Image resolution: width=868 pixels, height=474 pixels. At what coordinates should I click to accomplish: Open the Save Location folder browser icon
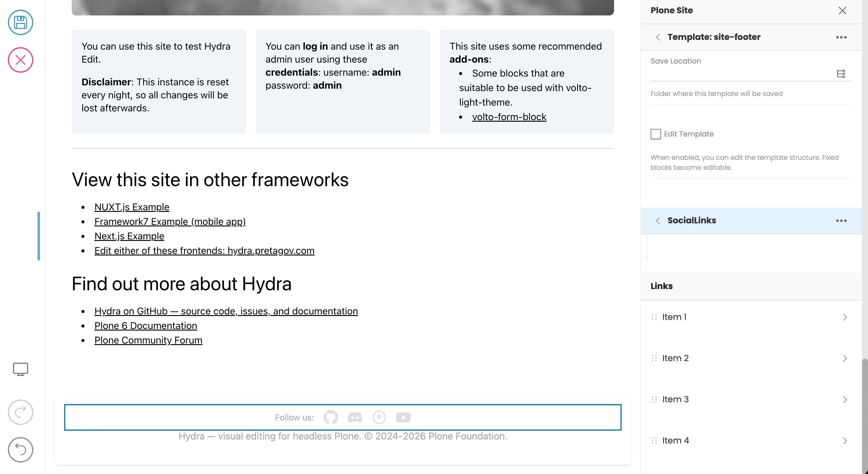841,74
